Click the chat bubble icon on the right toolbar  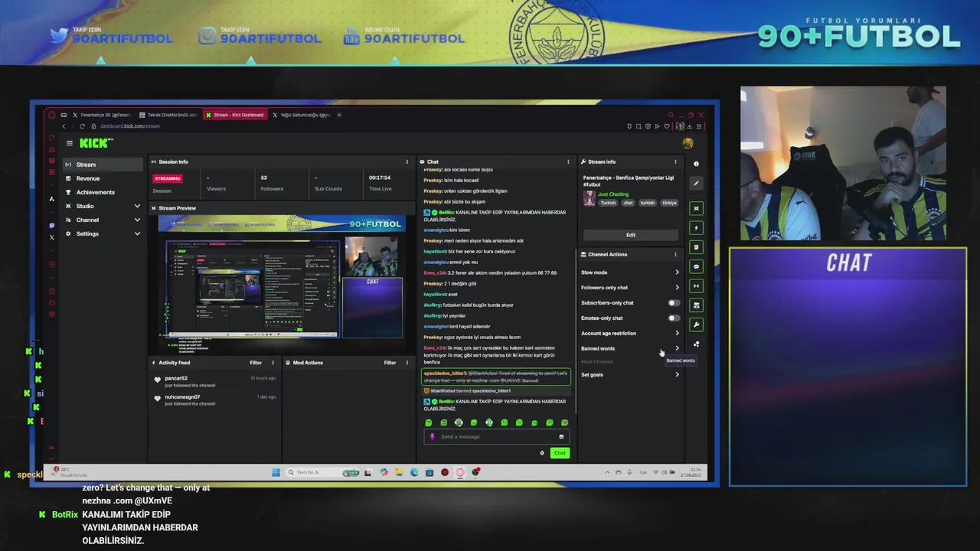point(696,266)
